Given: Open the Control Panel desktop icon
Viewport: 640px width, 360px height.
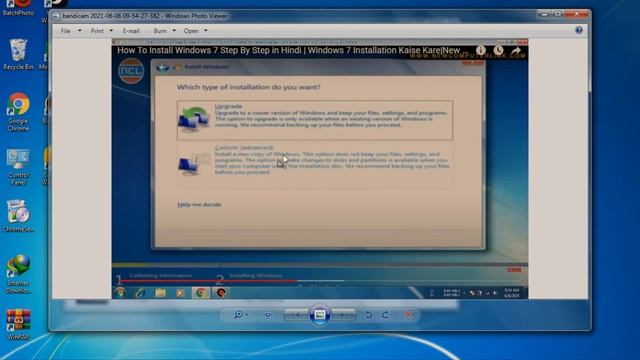Looking at the screenshot, I should coord(18,167).
